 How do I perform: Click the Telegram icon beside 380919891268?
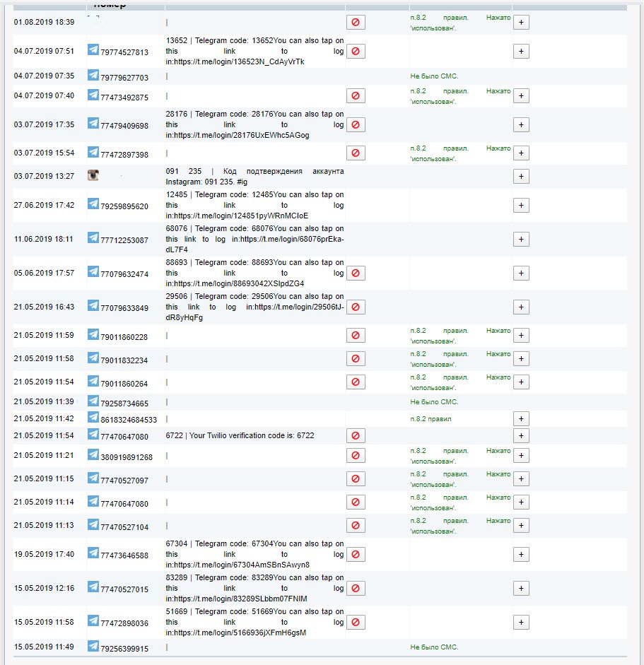point(93,454)
